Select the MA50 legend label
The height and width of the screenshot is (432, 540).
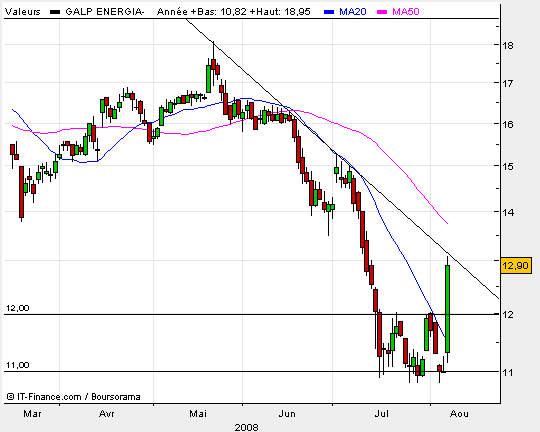click(406, 12)
